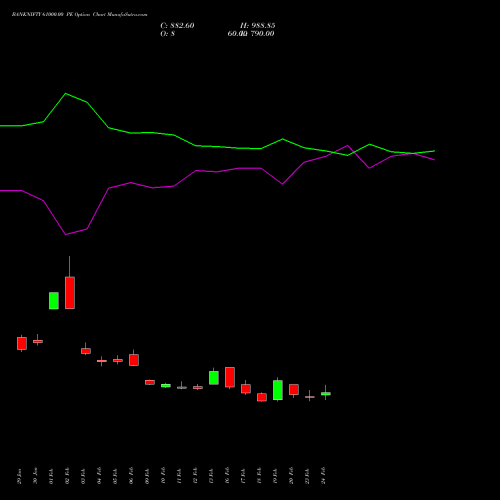Click the 29 Jan date label

(19, 476)
